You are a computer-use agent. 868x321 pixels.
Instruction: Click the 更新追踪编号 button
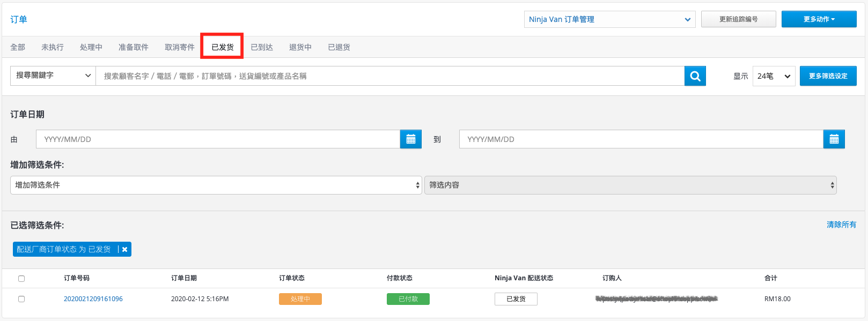click(x=739, y=19)
